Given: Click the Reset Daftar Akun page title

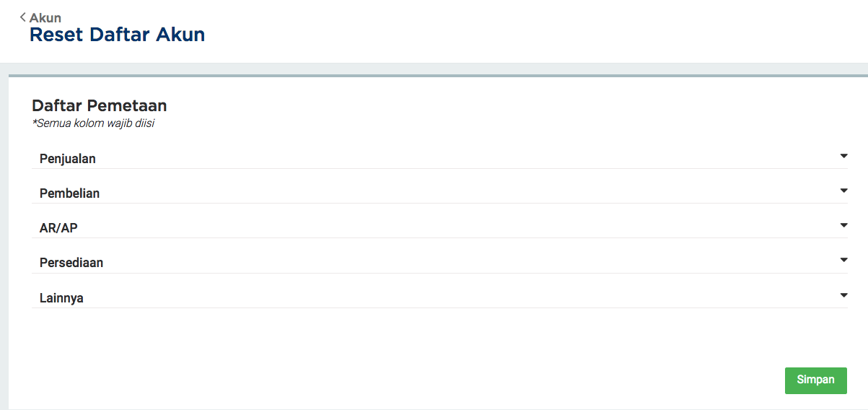Looking at the screenshot, I should click(x=117, y=35).
